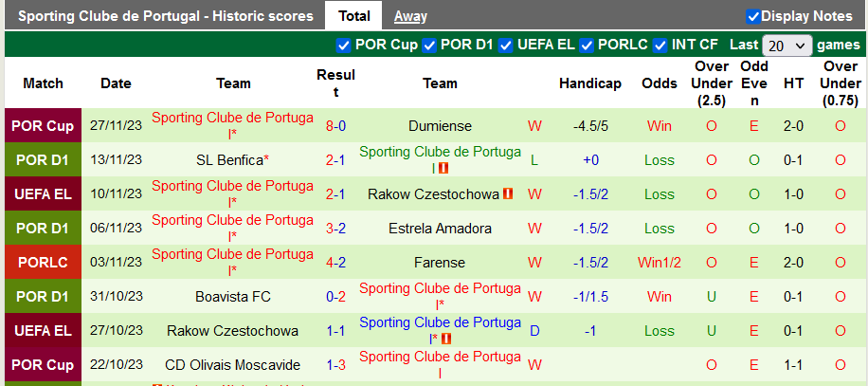Open the Estrela Amadora team link

pyautogui.click(x=440, y=229)
